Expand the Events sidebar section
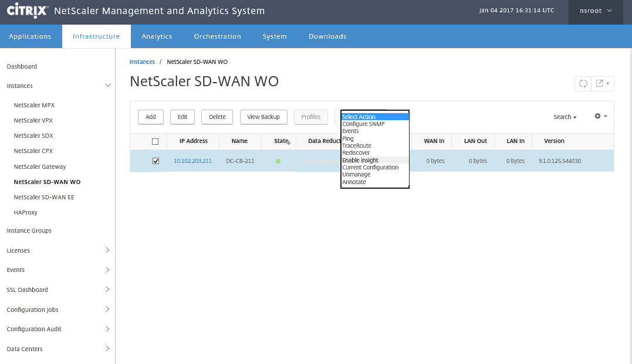Image resolution: width=632 pixels, height=364 pixels. coord(107,270)
